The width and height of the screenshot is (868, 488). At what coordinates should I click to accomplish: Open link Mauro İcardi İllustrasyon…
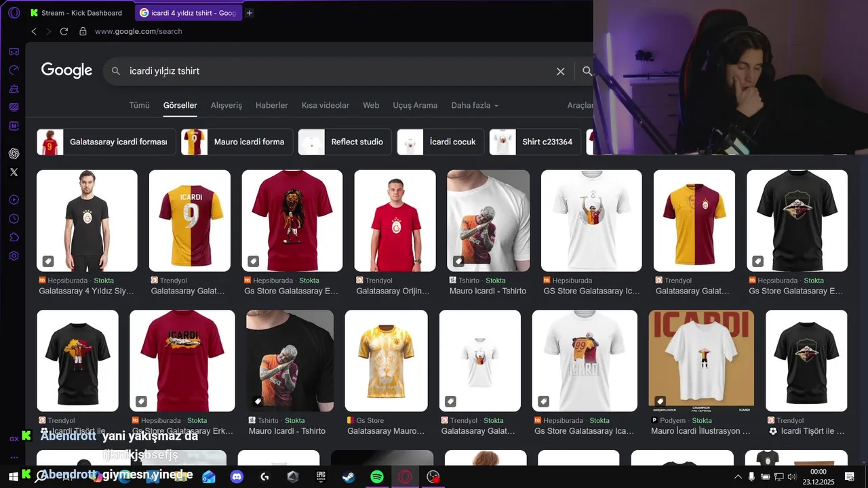[701, 430]
